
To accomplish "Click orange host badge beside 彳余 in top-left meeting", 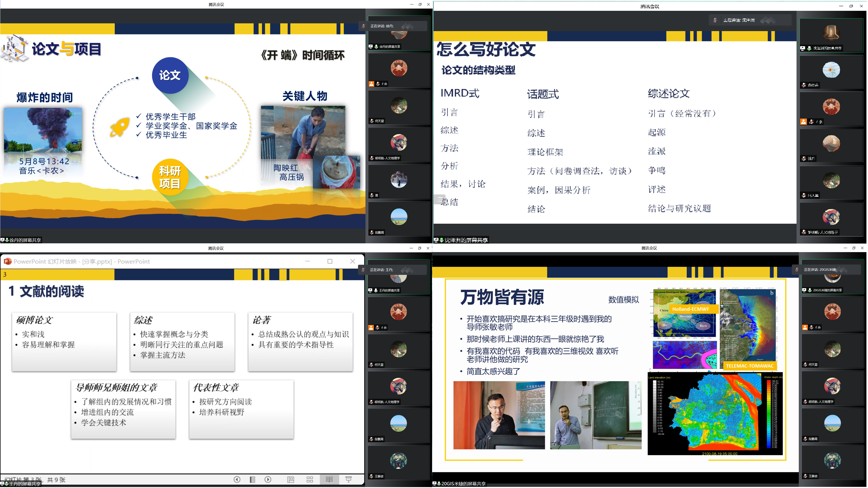I will [371, 84].
